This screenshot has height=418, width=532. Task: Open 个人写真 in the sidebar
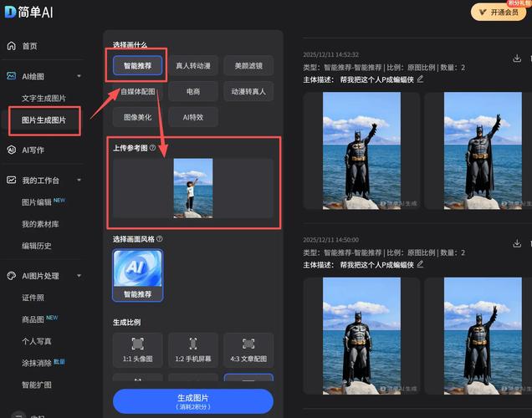click(37, 341)
